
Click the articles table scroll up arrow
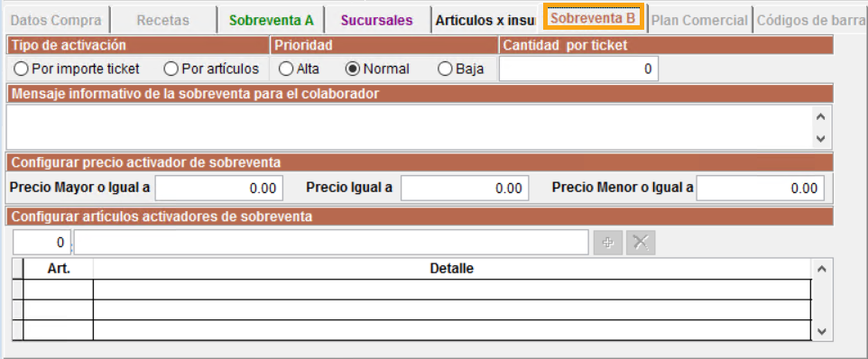821,269
